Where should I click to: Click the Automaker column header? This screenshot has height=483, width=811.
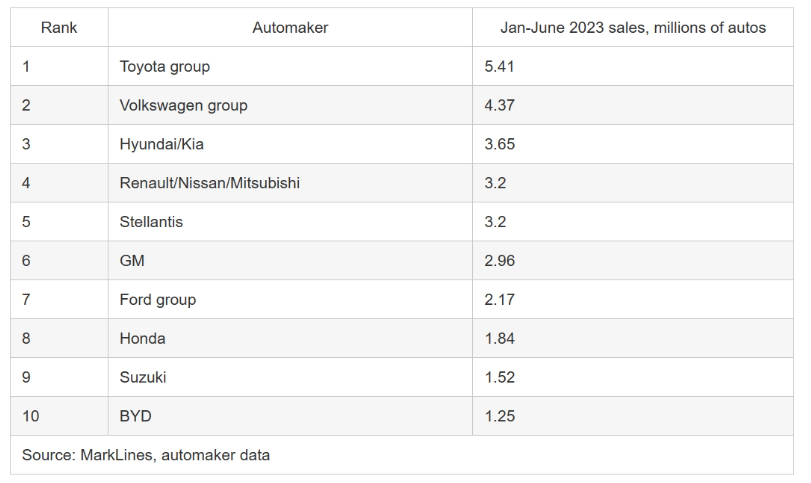[290, 27]
